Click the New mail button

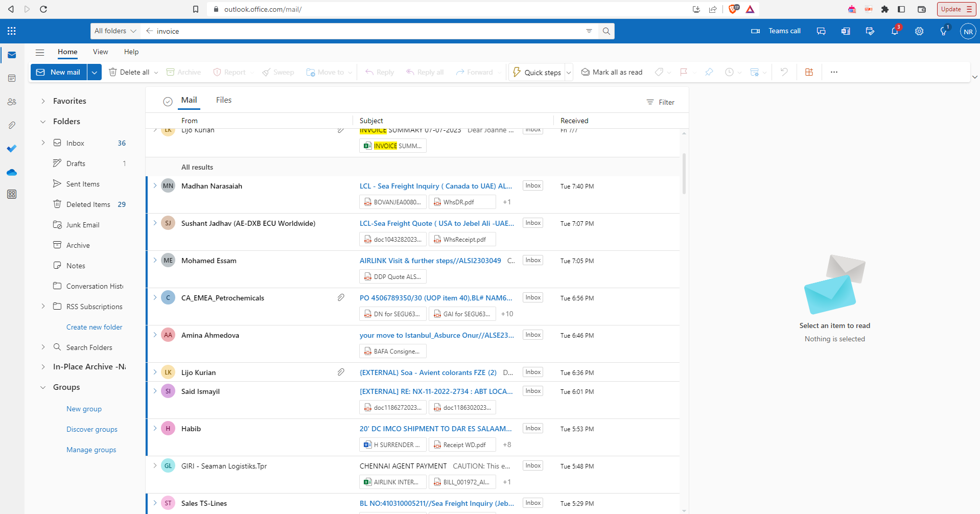pyautogui.click(x=59, y=72)
